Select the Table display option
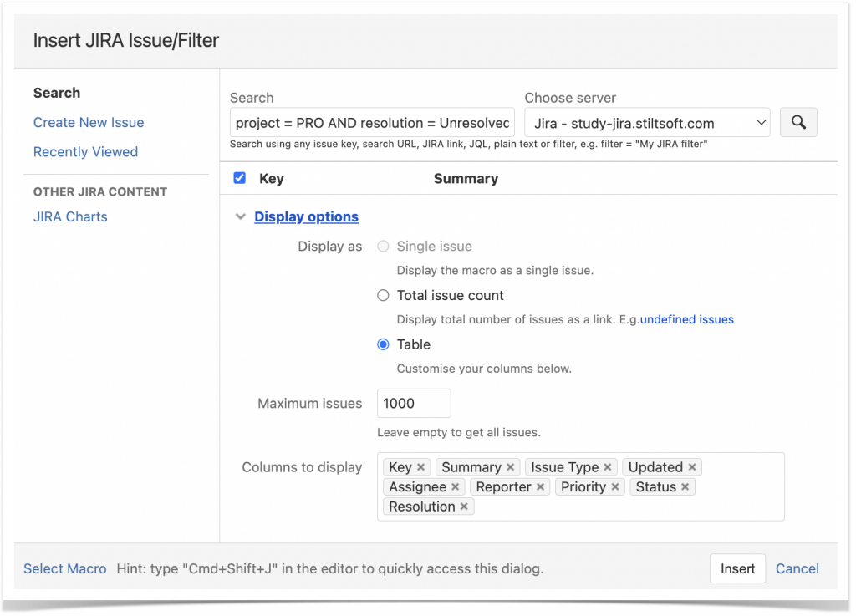 point(383,344)
